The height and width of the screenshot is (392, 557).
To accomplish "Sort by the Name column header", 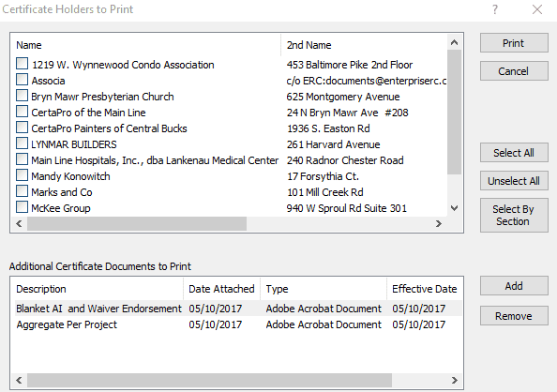I will coord(146,45).
